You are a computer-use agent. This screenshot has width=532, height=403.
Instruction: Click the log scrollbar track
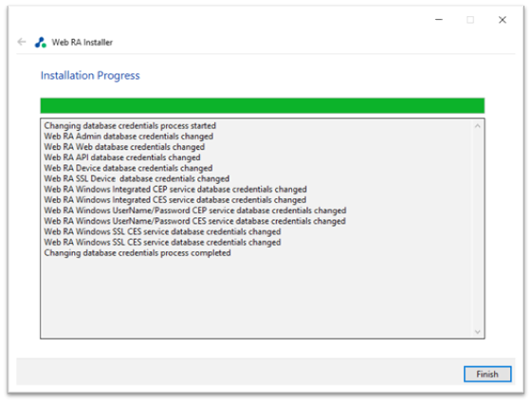coord(477,229)
